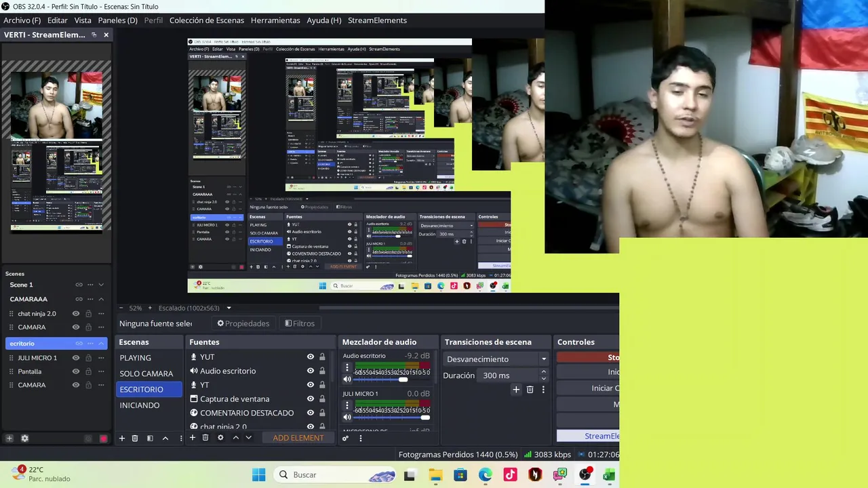Decrease transition duration with down arrow
Screen dimensions: 868x488
click(x=543, y=378)
